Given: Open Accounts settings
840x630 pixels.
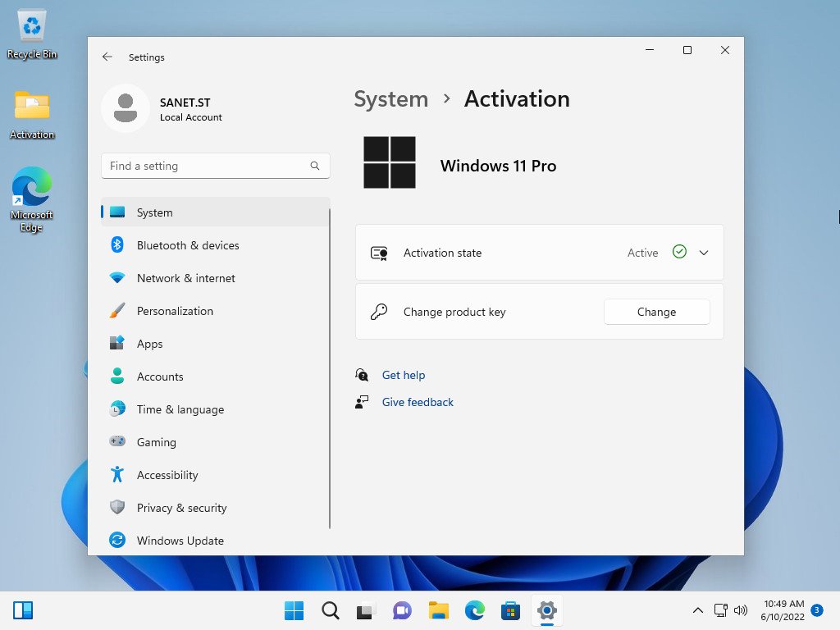Looking at the screenshot, I should 216,376.
